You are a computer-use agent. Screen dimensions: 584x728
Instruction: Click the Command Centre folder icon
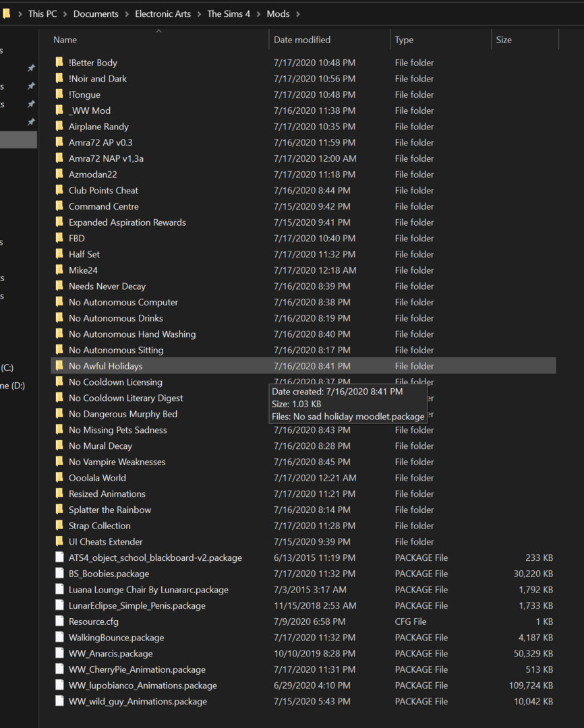click(59, 206)
